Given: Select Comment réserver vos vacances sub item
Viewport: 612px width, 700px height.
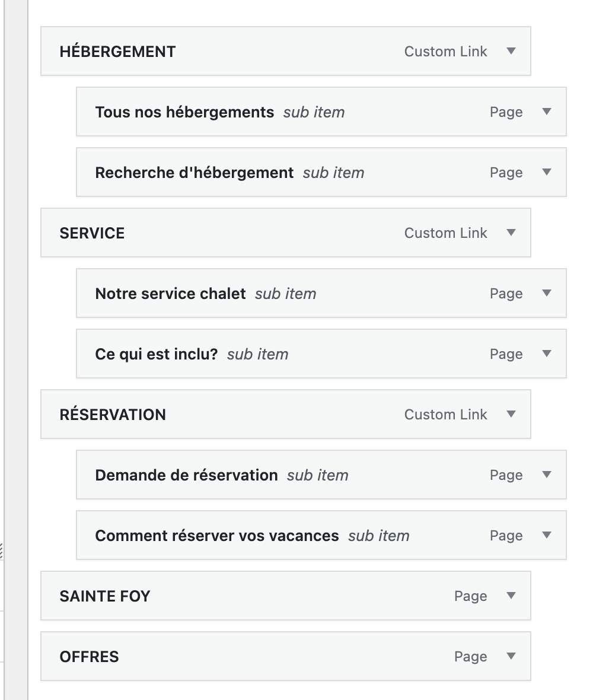Looking at the screenshot, I should (x=321, y=535).
